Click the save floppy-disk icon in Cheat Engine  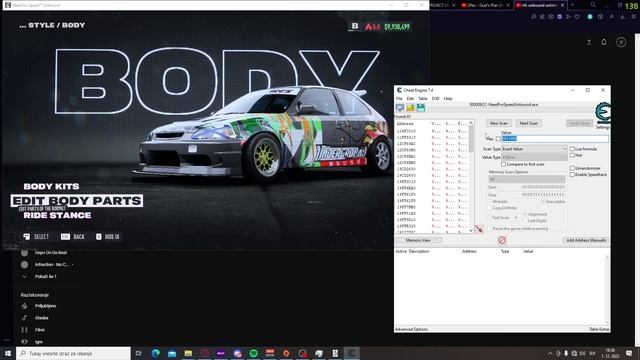420,108
